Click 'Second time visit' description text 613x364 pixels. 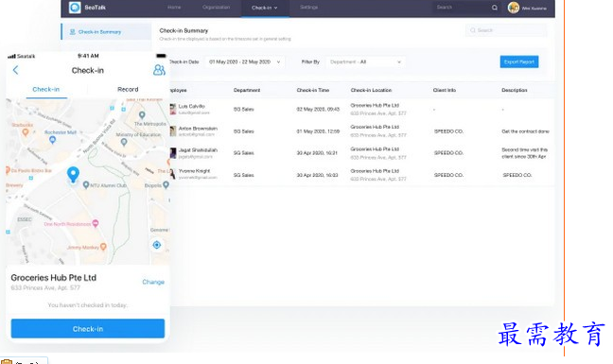pyautogui.click(x=525, y=153)
